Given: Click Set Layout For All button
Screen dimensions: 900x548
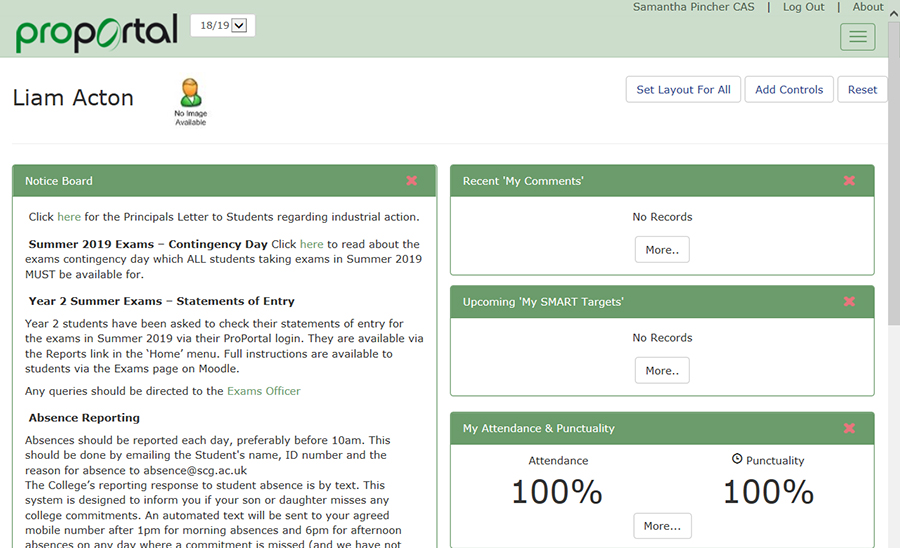Looking at the screenshot, I should pos(683,90).
